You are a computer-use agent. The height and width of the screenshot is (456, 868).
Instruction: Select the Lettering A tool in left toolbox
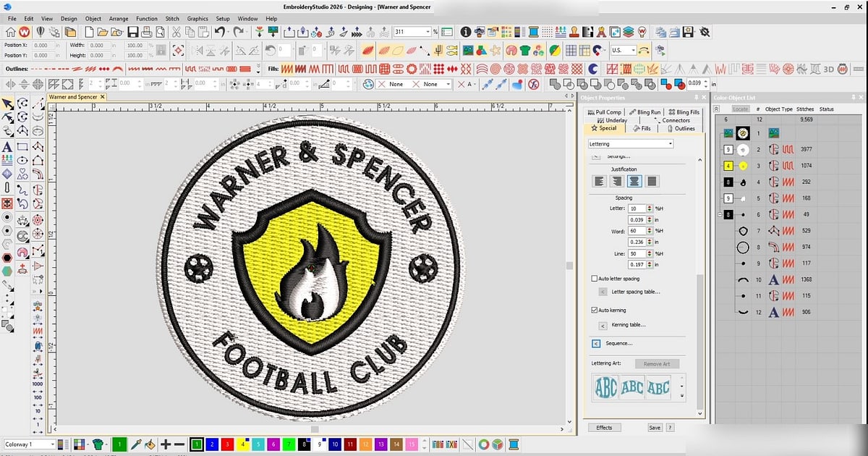tap(7, 147)
